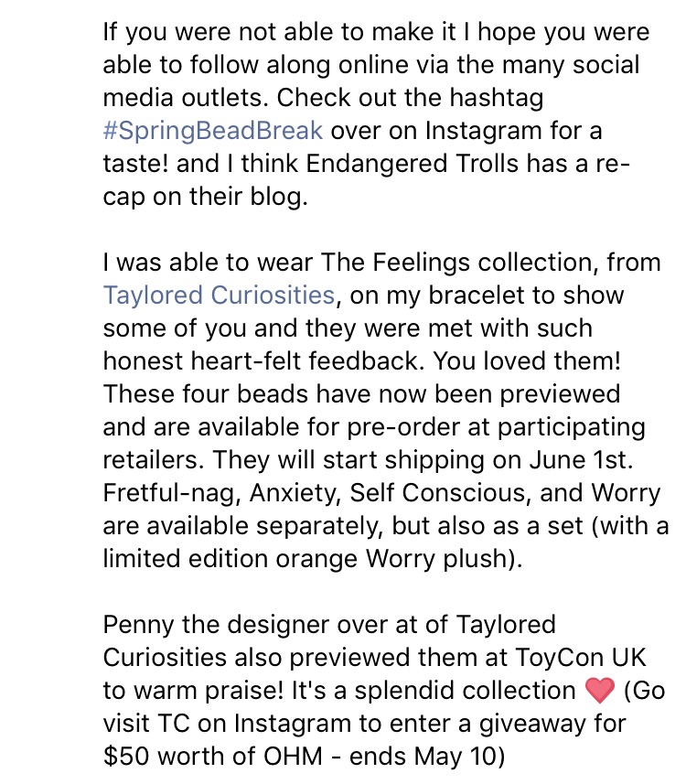Image resolution: width=686 pixels, height=784 pixels.
Task: Open the Taylored Curiosities profile link
Action: [219, 295]
